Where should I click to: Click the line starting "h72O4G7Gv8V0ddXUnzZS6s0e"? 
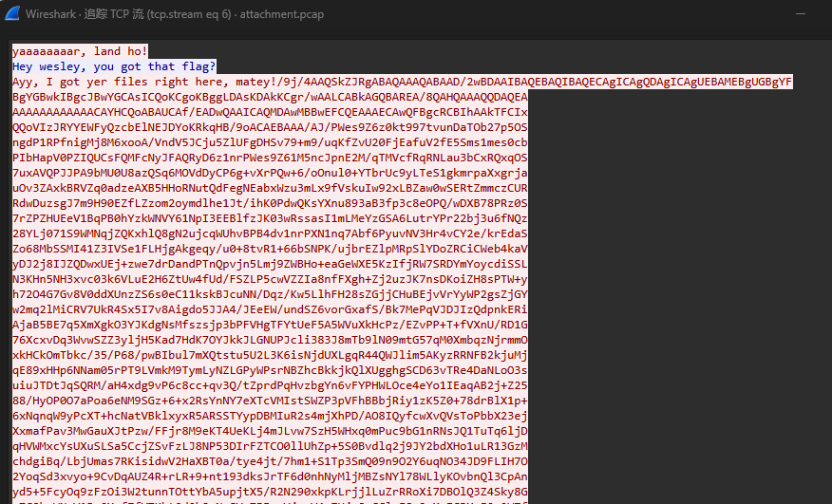click(270, 294)
